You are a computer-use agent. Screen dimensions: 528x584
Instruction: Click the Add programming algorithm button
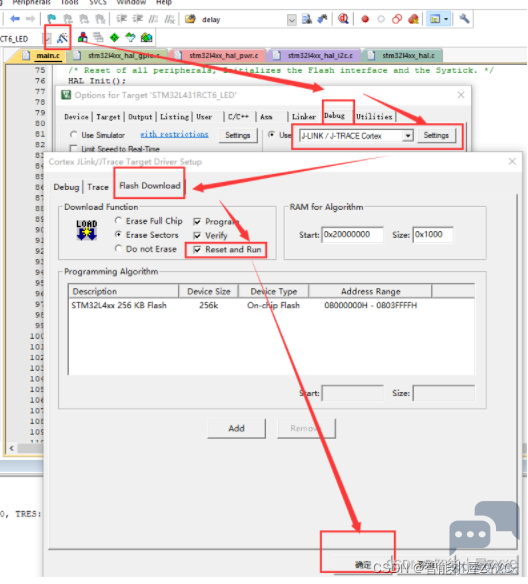point(236,428)
